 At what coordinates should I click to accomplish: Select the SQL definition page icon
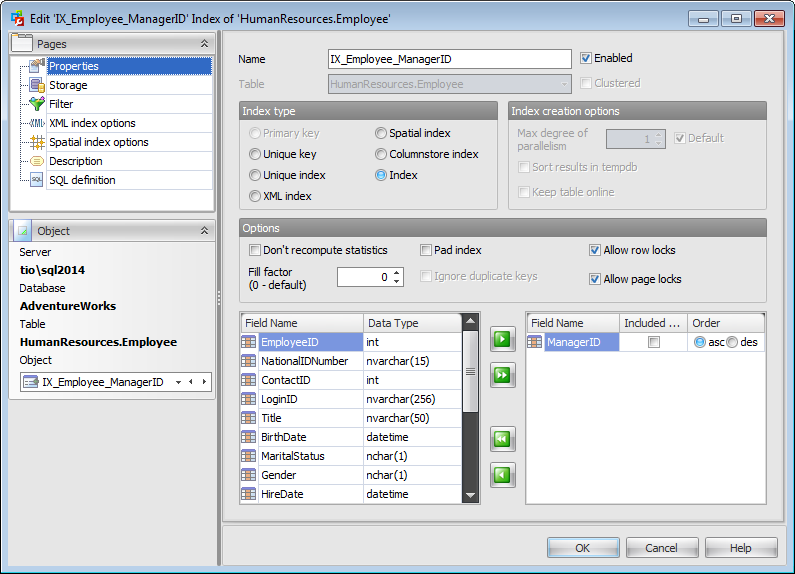tap(37, 180)
